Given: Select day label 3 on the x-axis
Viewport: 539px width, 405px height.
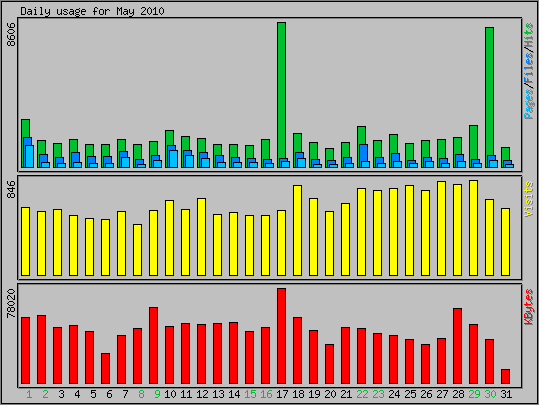Looking at the screenshot, I should click(61, 394).
